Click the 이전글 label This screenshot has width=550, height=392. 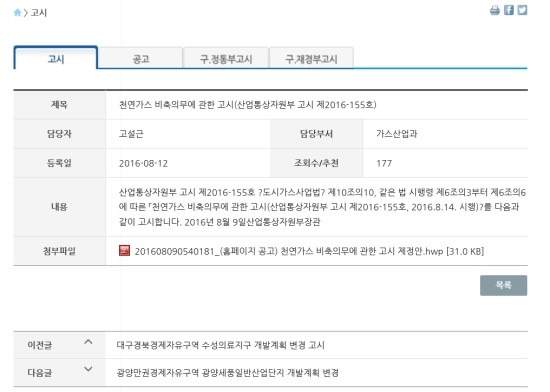point(40,345)
